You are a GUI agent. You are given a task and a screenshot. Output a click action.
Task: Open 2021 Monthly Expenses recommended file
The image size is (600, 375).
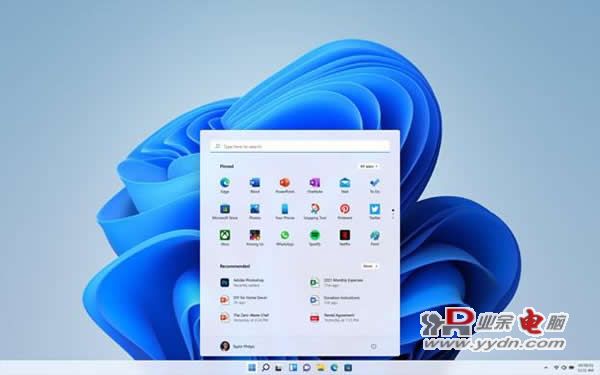336,282
